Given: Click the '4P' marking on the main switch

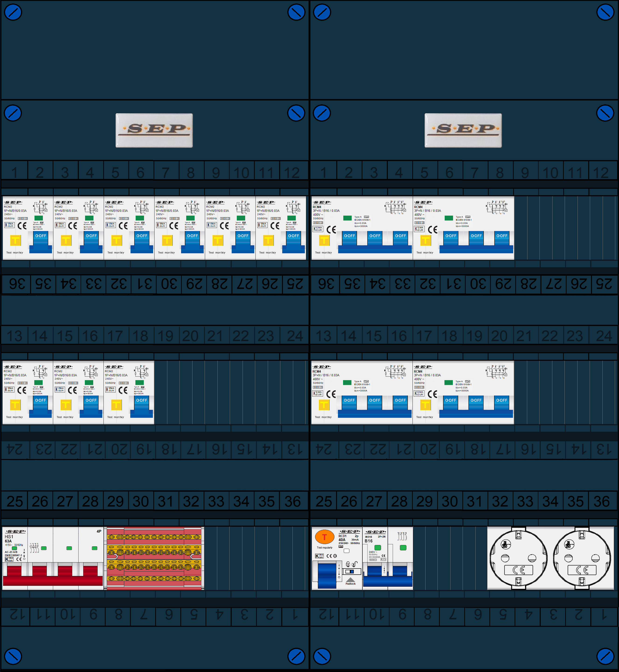Looking at the screenshot, I should tap(99, 531).
